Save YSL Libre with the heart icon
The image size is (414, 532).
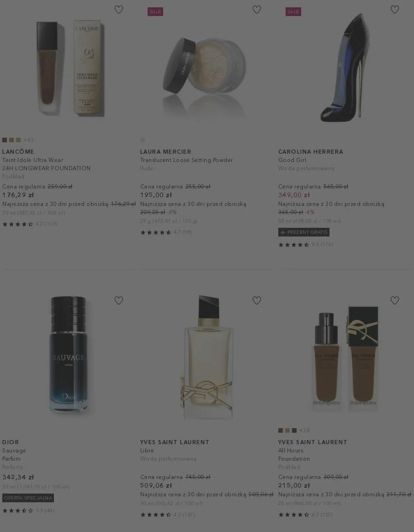(x=257, y=300)
